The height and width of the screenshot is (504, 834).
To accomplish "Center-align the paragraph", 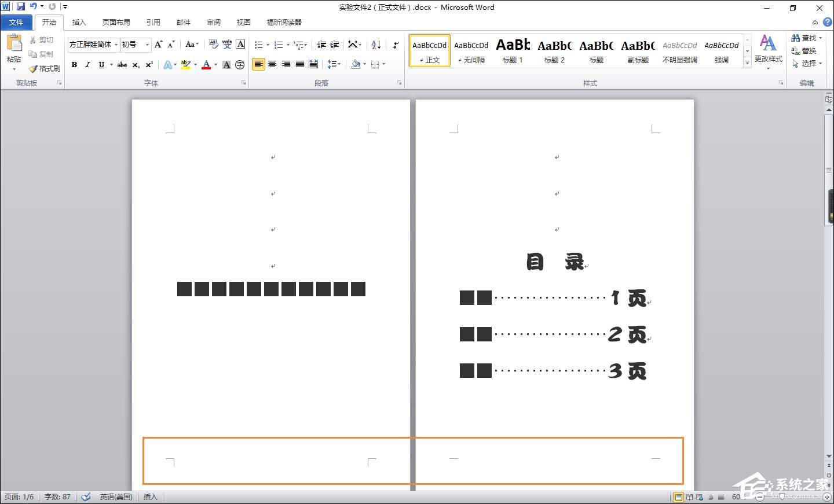I will tap(272, 64).
